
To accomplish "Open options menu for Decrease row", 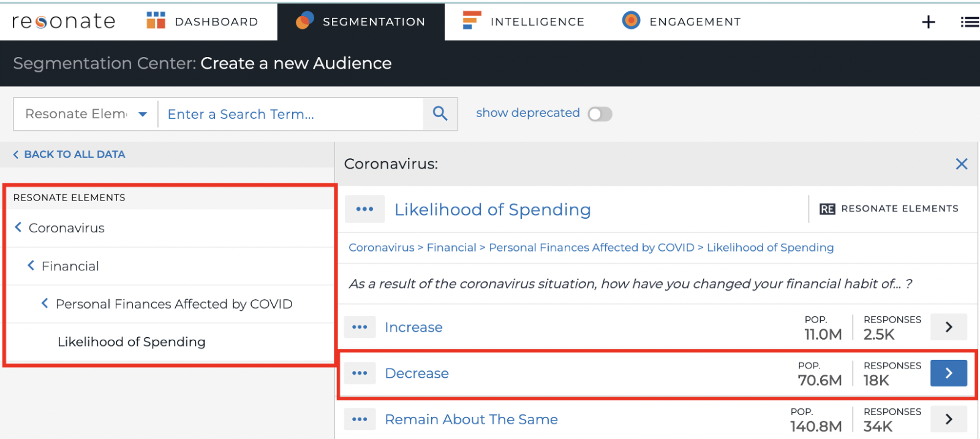I will point(360,373).
